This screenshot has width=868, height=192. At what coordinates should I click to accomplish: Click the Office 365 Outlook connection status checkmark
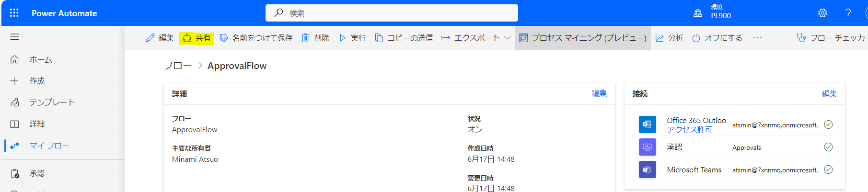(x=828, y=124)
